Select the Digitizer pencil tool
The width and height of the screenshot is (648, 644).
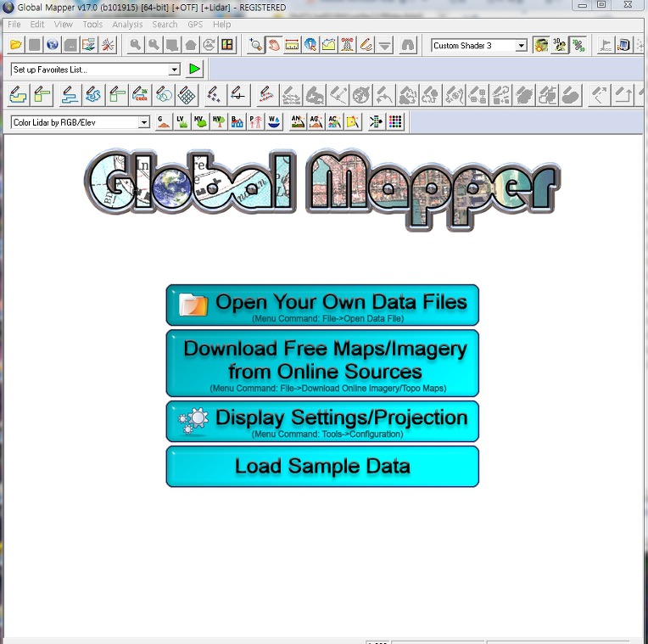point(366,45)
